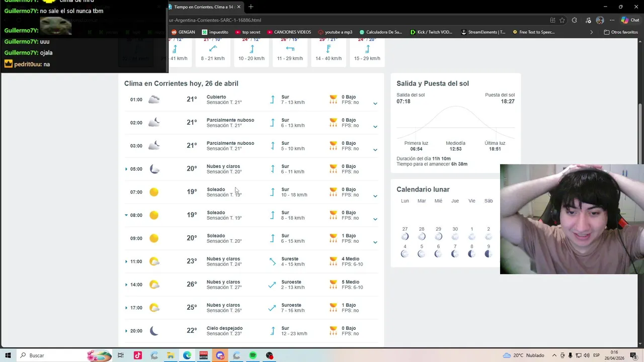Open a new browser tab

pos(251,7)
